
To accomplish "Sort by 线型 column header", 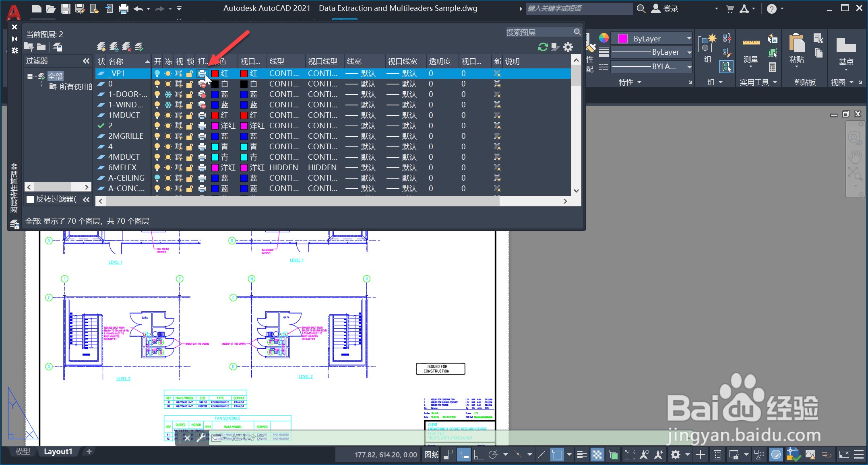I will coord(286,62).
